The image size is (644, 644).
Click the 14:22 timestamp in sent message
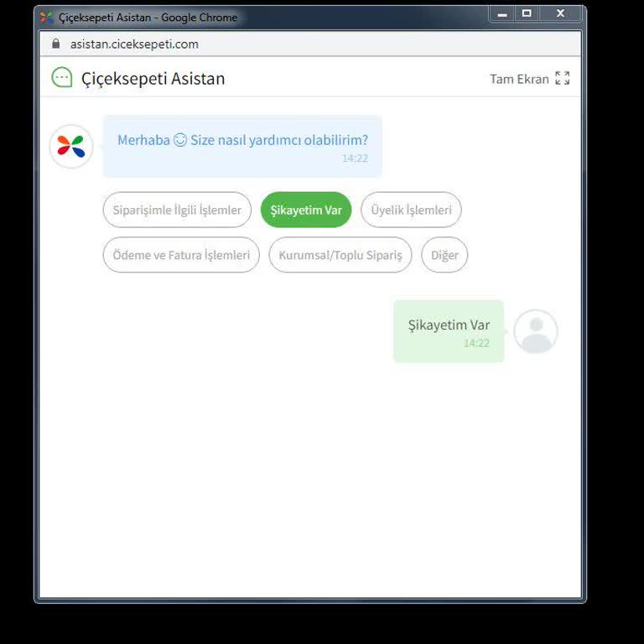pos(477,343)
